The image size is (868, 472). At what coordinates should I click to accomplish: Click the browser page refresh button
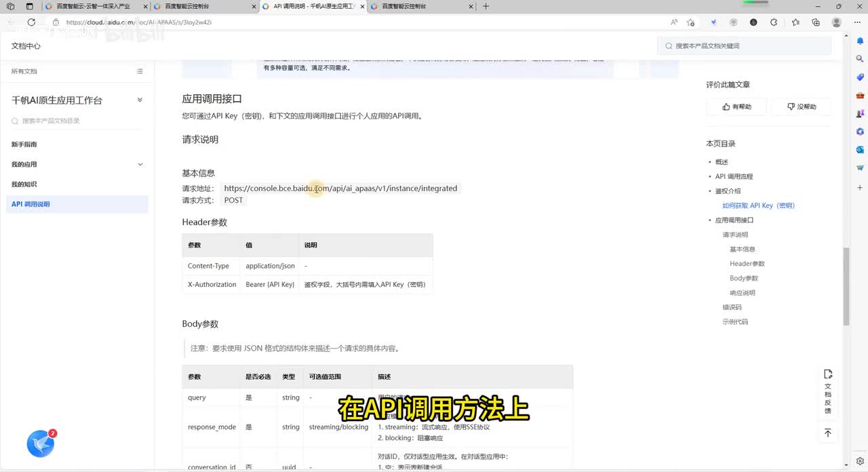point(31,22)
